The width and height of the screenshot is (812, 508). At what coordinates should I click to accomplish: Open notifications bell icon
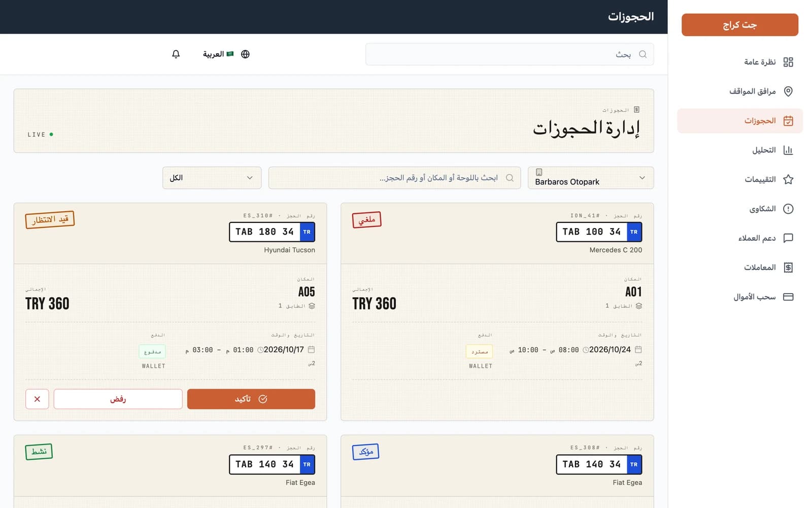pos(176,54)
